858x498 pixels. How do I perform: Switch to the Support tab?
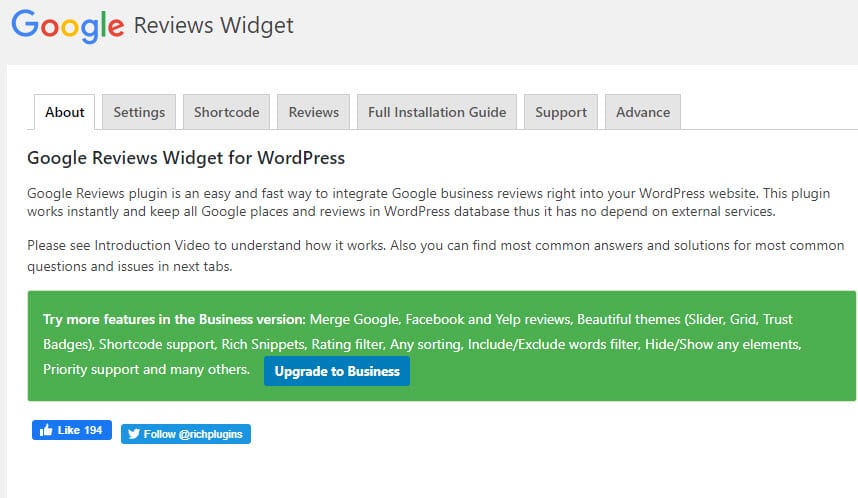click(561, 112)
